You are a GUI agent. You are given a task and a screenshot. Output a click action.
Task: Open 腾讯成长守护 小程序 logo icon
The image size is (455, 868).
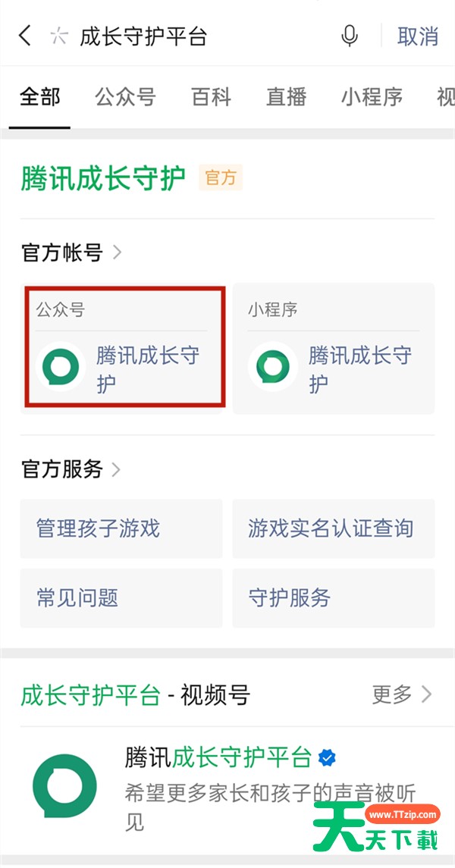tap(272, 366)
